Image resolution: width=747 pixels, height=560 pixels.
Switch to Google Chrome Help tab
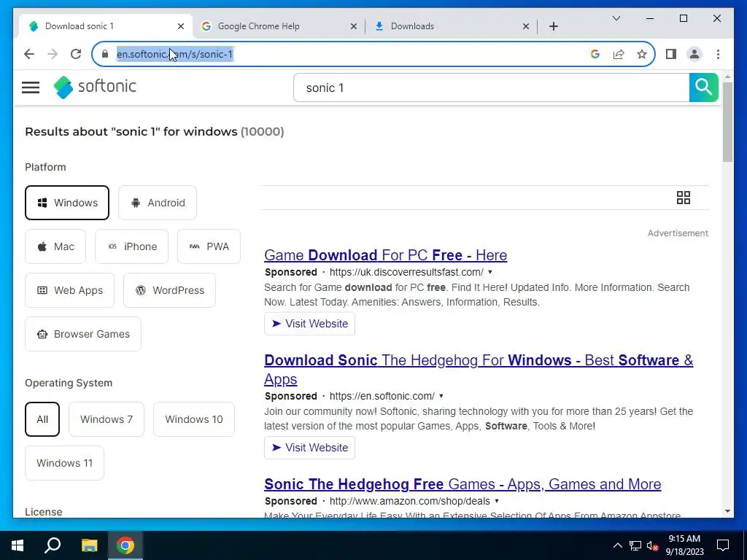pos(279,26)
